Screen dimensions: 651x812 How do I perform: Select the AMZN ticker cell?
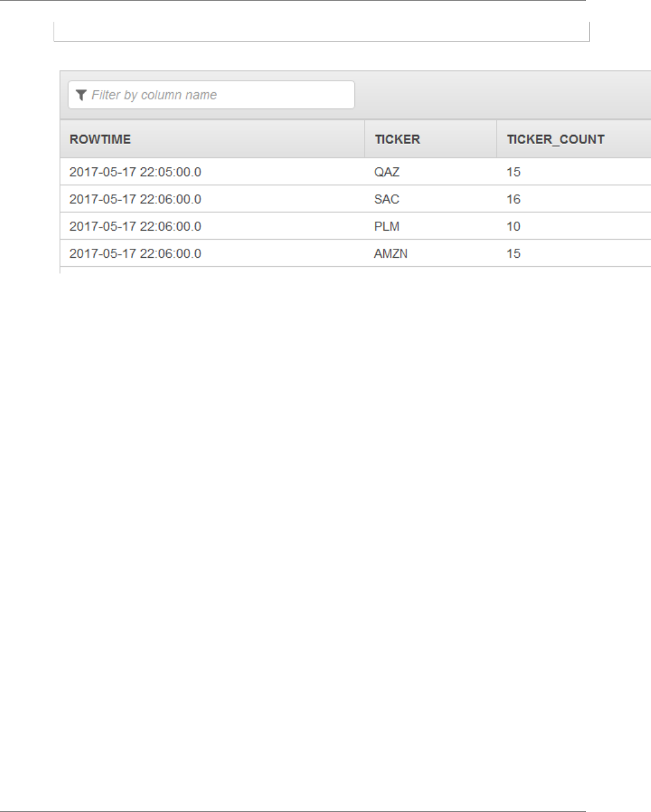[430, 253]
